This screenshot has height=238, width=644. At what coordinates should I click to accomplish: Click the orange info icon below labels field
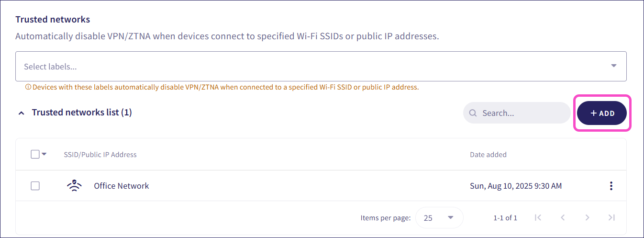pos(28,87)
